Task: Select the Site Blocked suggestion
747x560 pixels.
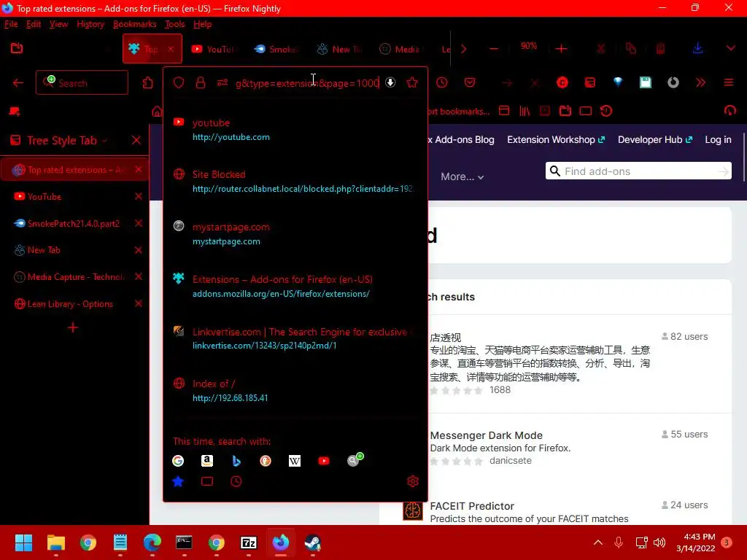Action: [295, 182]
